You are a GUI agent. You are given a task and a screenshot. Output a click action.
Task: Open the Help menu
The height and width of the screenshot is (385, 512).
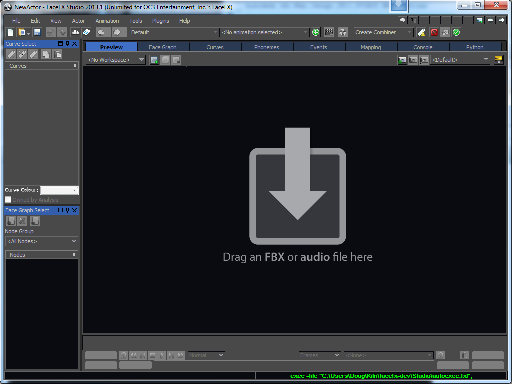tap(184, 21)
